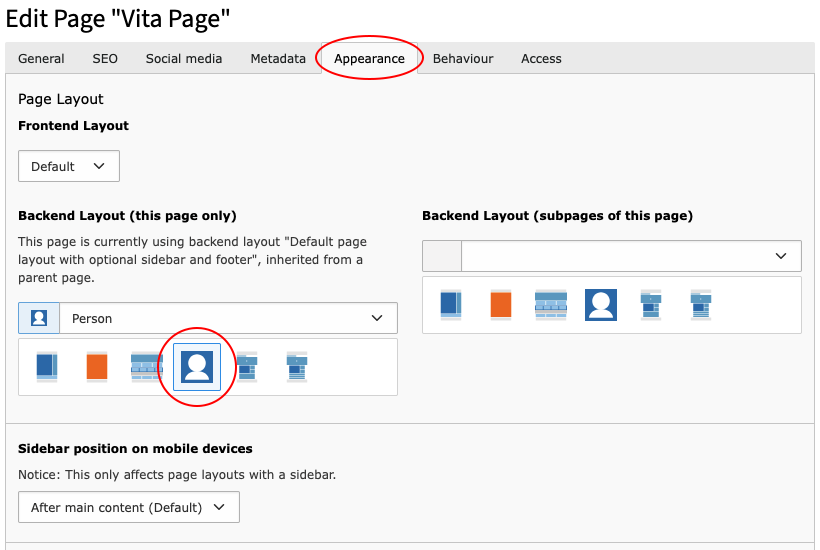Pick the fifth layout icon for this page

[x=247, y=367]
